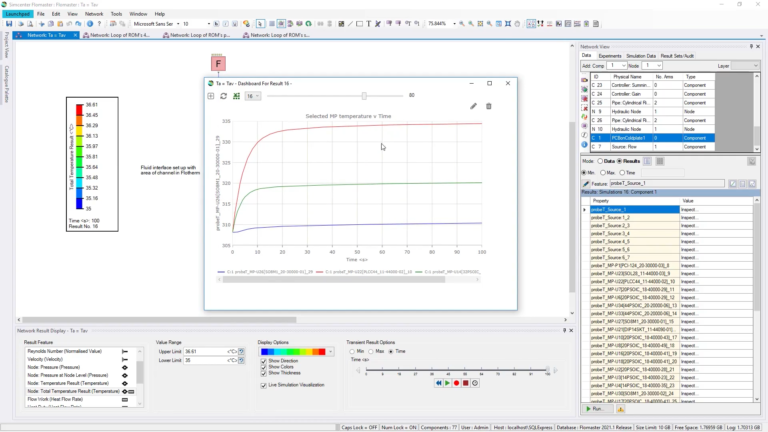The image size is (768, 432).
Task: Open the File menu
Action: [x=41, y=14]
